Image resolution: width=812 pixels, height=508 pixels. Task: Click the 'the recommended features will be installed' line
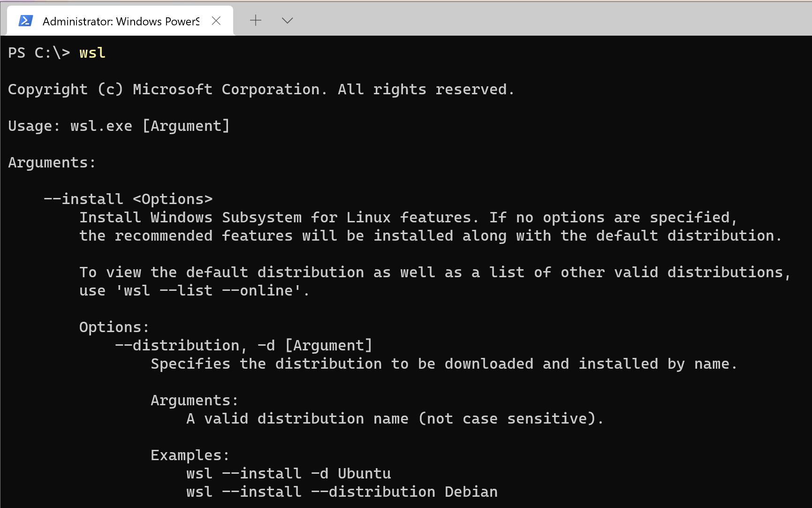(431, 235)
